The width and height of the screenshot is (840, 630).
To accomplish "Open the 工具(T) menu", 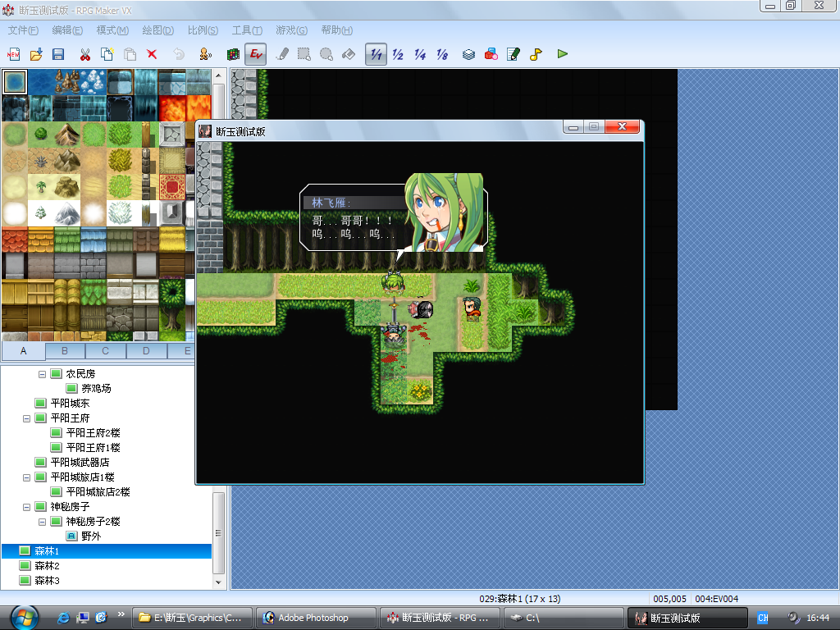I will coord(247,30).
